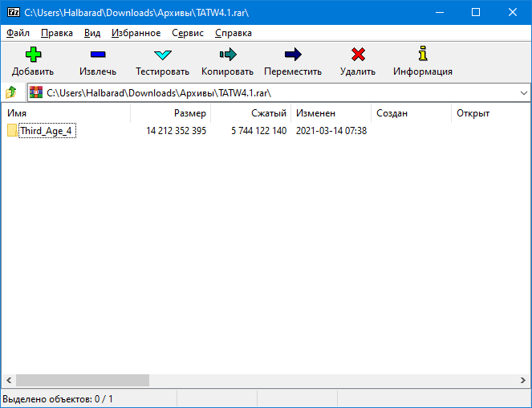Click the green plus Добавить icon
This screenshot has width=532, height=408.
tap(32, 55)
